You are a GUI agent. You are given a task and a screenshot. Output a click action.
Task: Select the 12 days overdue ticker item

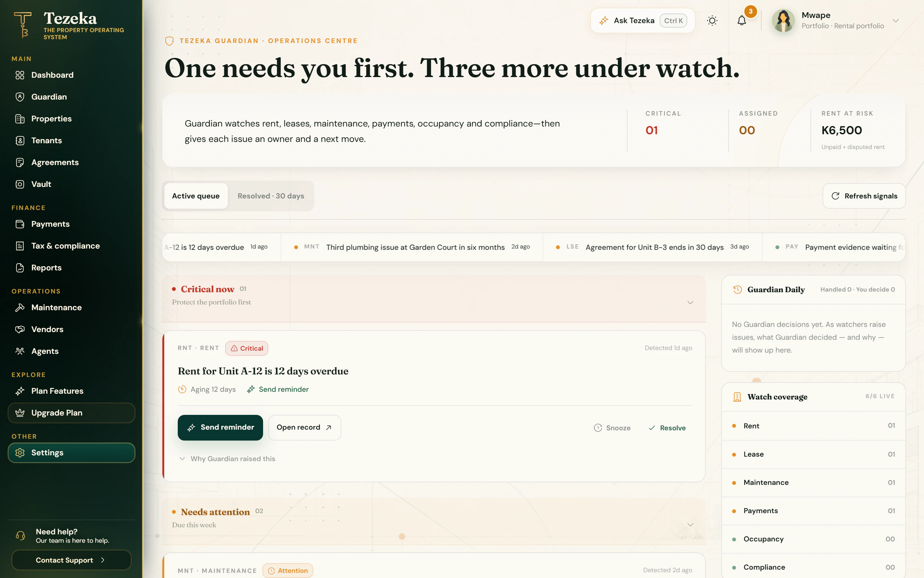tap(221, 247)
